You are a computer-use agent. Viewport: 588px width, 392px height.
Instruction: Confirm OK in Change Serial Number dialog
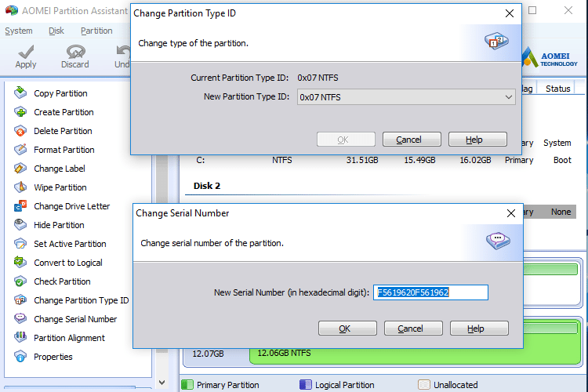pyautogui.click(x=347, y=328)
